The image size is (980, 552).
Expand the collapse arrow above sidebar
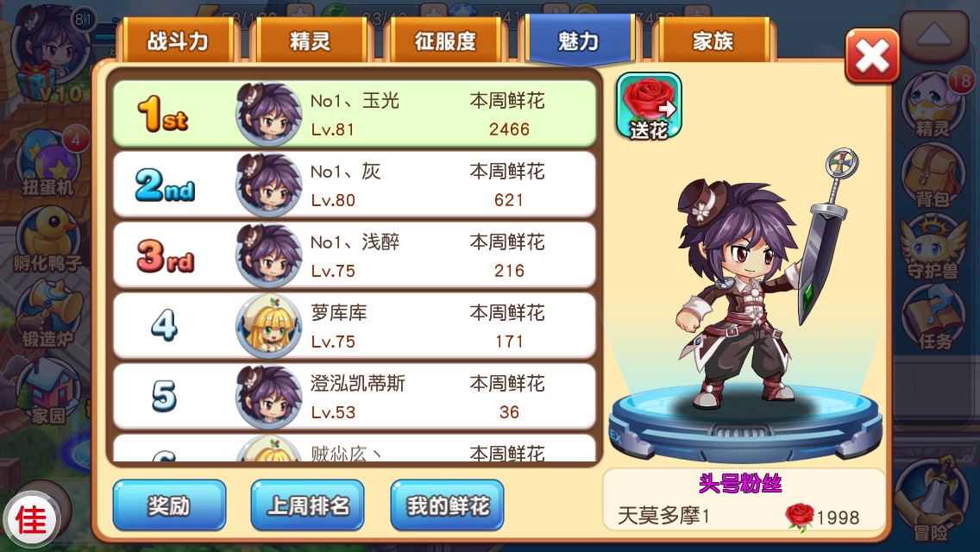coord(934,35)
